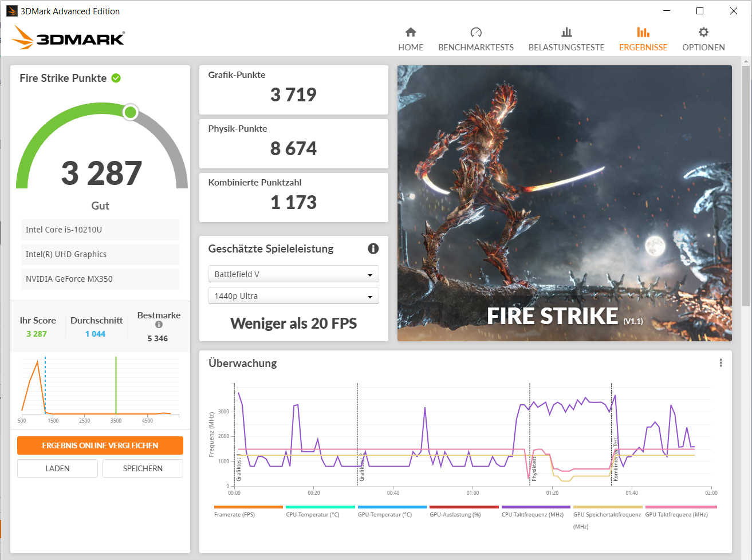
Task: Click the Physiktest marker in the monitoring chart
Action: (534, 469)
